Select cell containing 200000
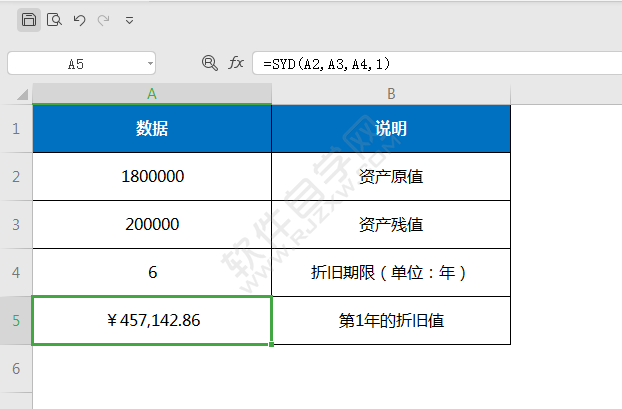This screenshot has height=409, width=622. [152, 225]
